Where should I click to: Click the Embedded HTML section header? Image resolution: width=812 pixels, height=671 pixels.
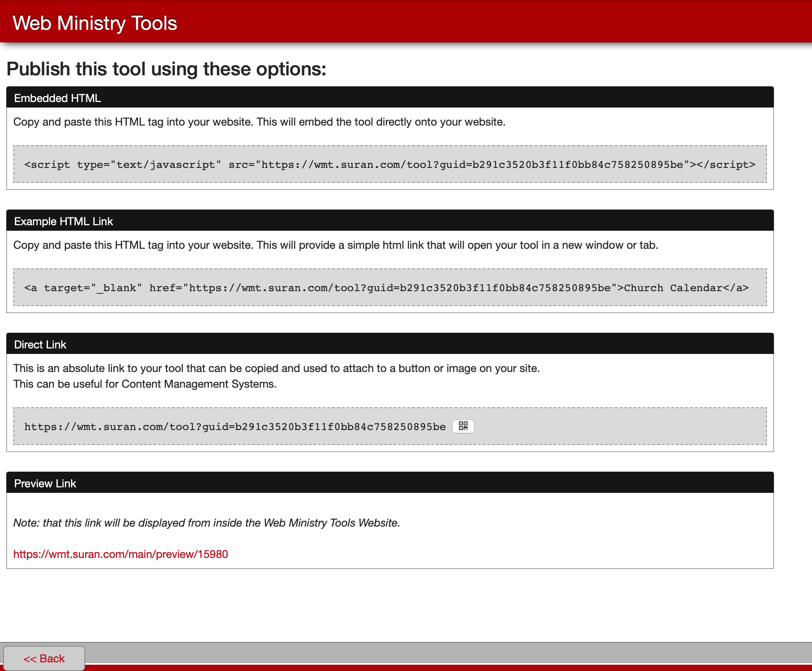point(57,98)
